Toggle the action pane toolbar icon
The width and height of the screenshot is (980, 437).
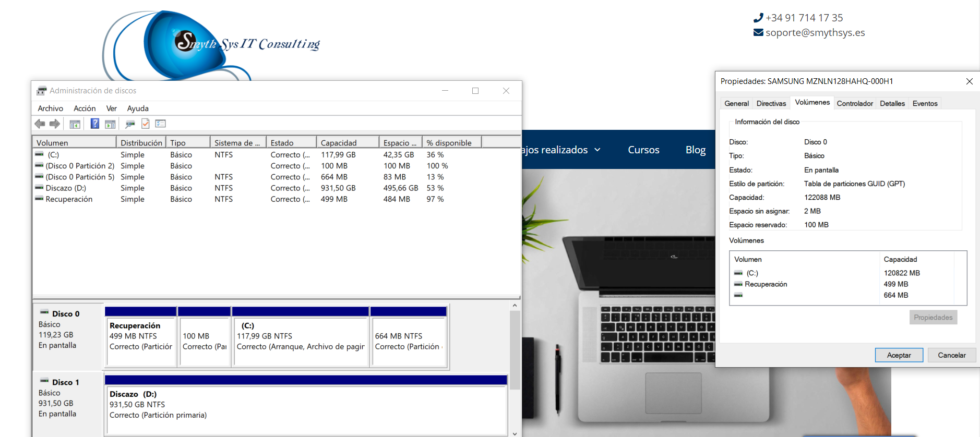click(110, 124)
